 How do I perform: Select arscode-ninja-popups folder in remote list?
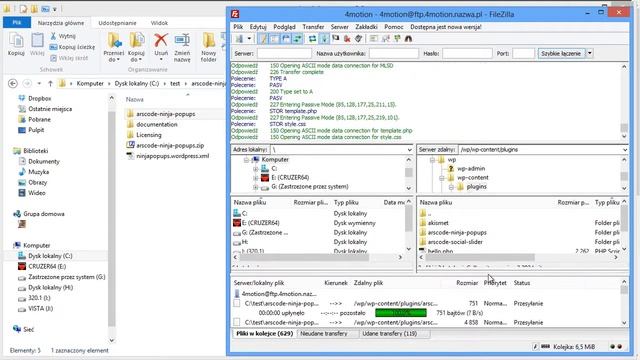pos(457,232)
